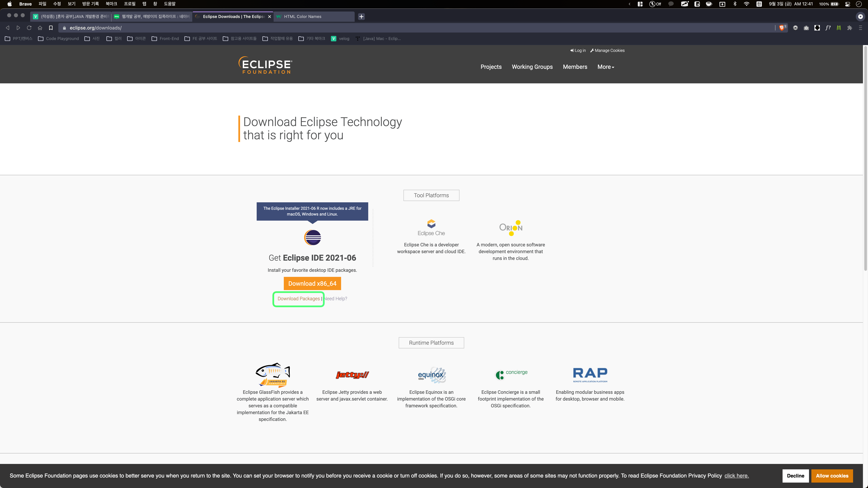Click the page vertical scrollbar
This screenshot has height=488, width=868.
point(865,158)
